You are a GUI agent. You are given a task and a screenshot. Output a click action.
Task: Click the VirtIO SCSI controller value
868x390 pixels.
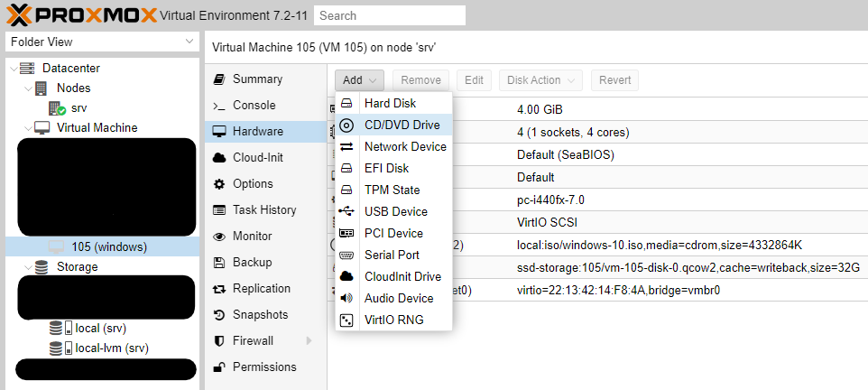[548, 223]
